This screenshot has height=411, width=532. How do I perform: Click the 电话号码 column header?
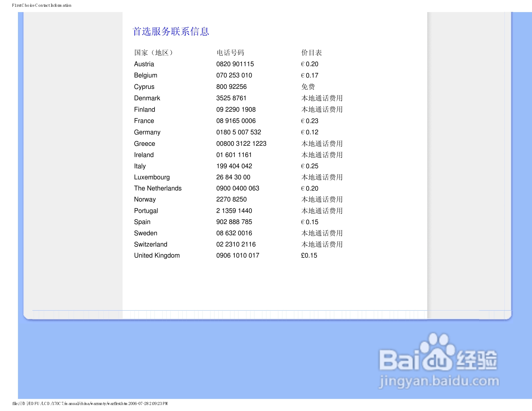[230, 53]
